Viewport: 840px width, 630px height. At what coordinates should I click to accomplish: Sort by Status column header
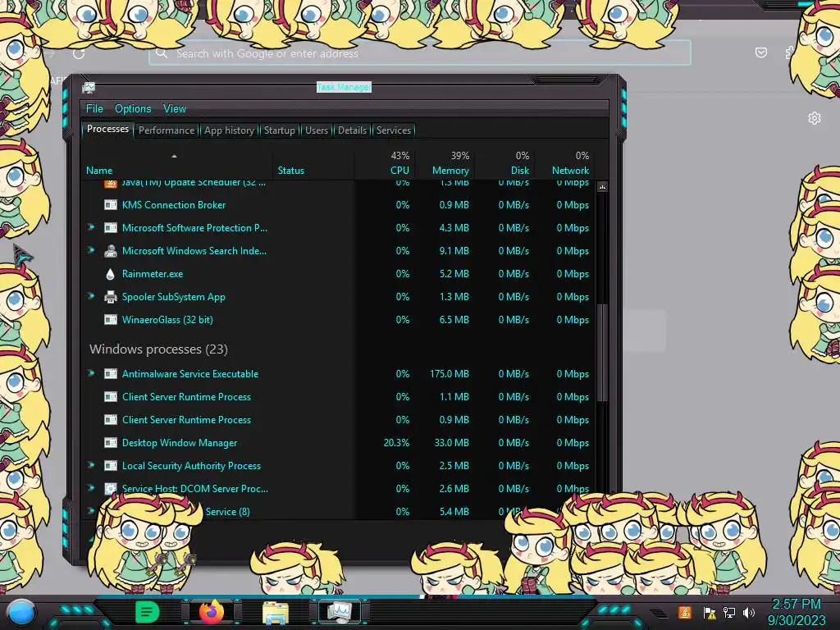click(x=313, y=164)
